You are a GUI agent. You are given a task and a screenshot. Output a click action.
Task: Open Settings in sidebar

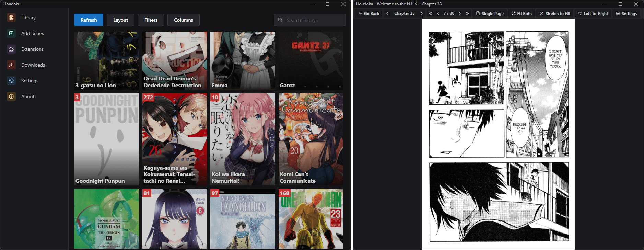point(34,81)
